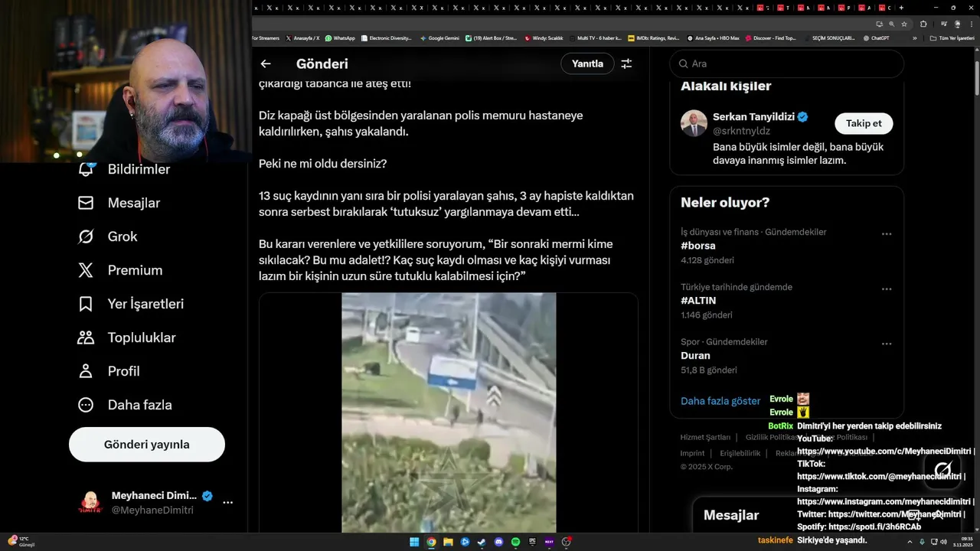The image size is (980, 551).
Task: Open Ana Sayfa HBO Max bookmark
Action: tap(713, 37)
